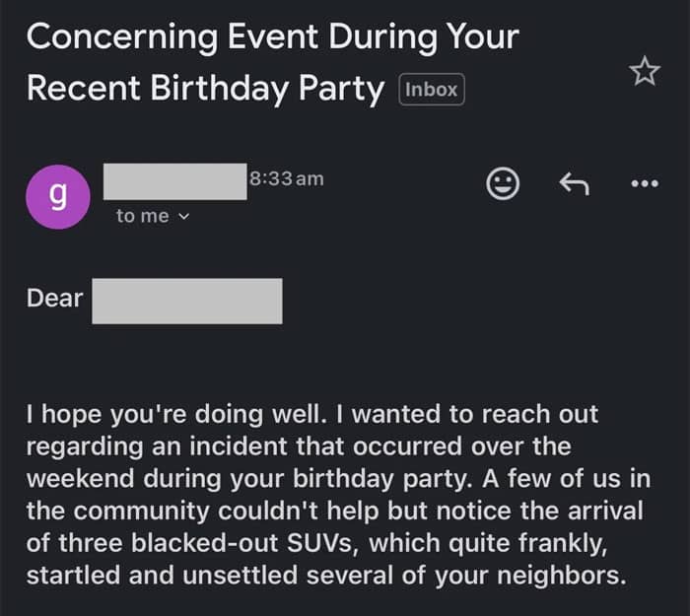Tap the redacted recipient name after Dear
This screenshot has width=690, height=616.
coord(187,301)
